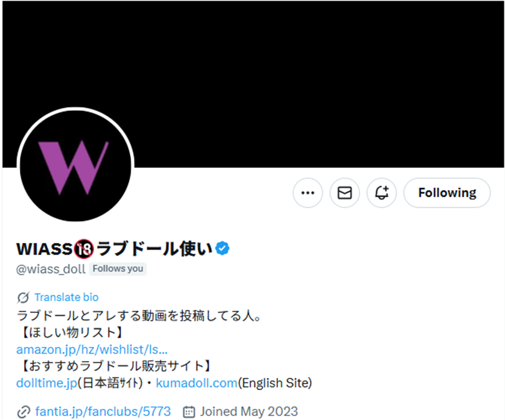Click the calendar icon beside Joined date
Viewport: 505px width, 420px height.
pos(189,411)
